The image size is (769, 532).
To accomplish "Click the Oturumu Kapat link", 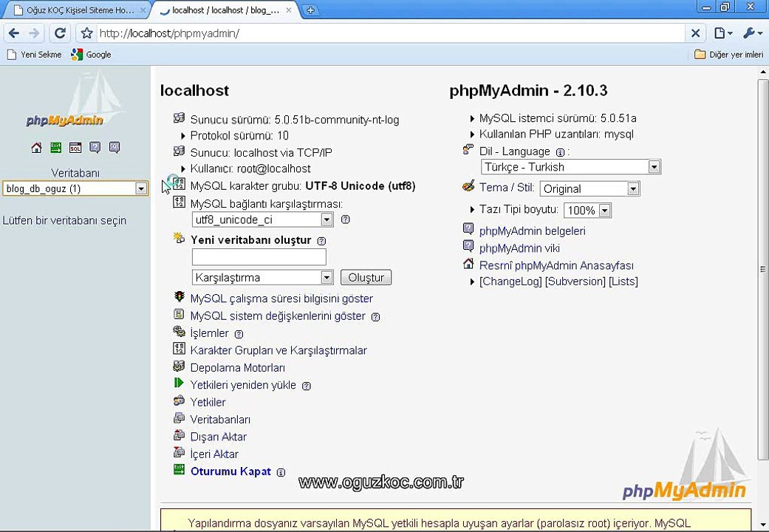I will click(x=230, y=471).
